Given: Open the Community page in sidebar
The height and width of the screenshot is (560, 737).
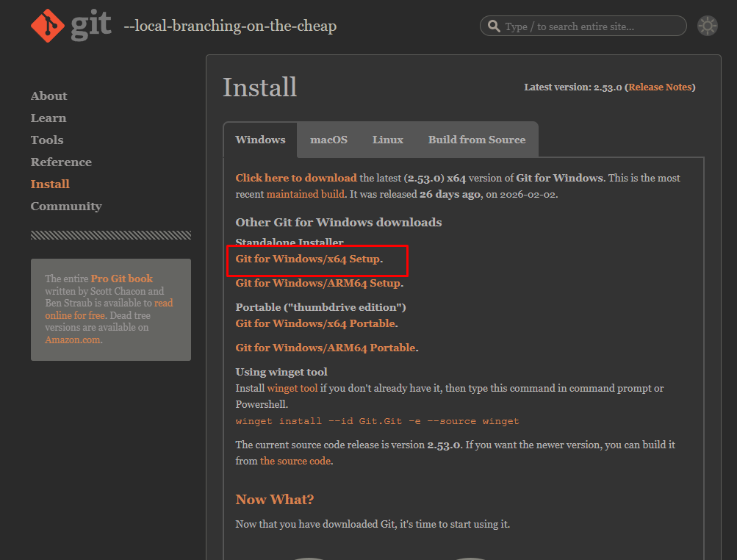Looking at the screenshot, I should tap(66, 207).
